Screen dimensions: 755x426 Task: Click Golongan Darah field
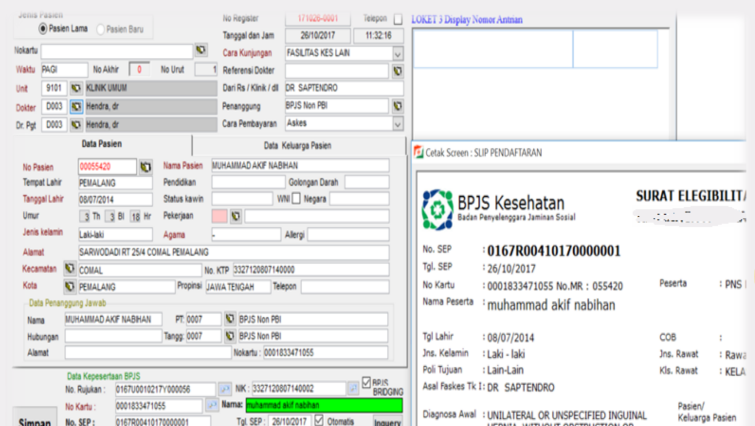(x=367, y=182)
